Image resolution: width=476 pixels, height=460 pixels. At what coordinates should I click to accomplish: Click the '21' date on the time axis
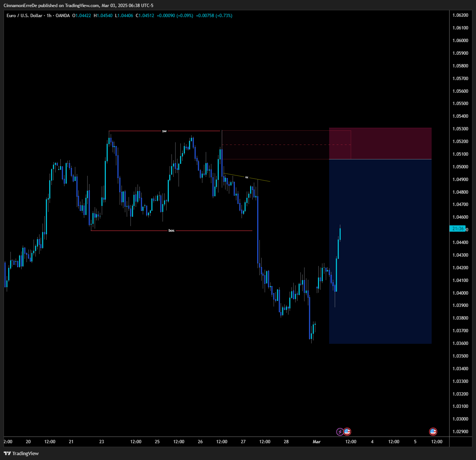(x=71, y=442)
